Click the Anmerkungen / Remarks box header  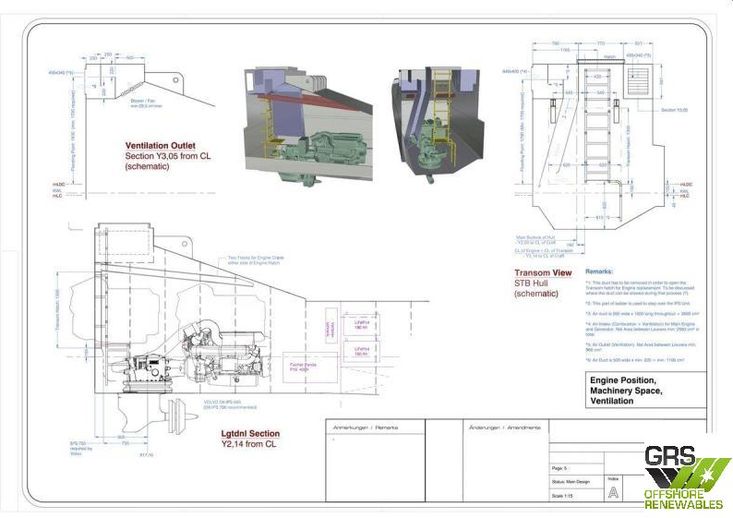(x=365, y=427)
